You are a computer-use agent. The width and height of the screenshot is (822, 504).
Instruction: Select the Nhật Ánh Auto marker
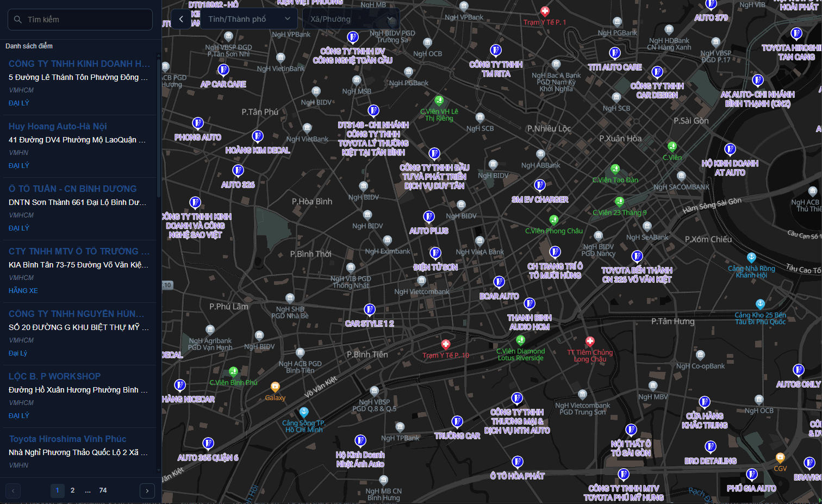tap(360, 441)
